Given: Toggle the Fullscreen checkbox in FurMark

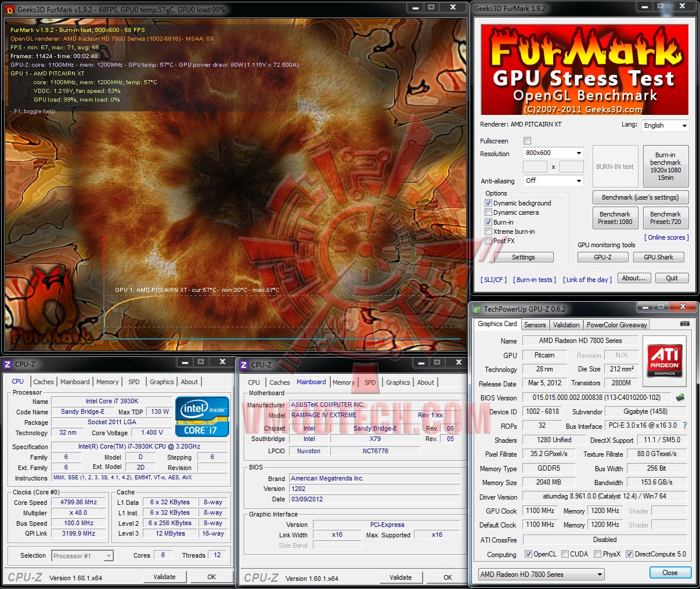Looking at the screenshot, I should [x=527, y=141].
